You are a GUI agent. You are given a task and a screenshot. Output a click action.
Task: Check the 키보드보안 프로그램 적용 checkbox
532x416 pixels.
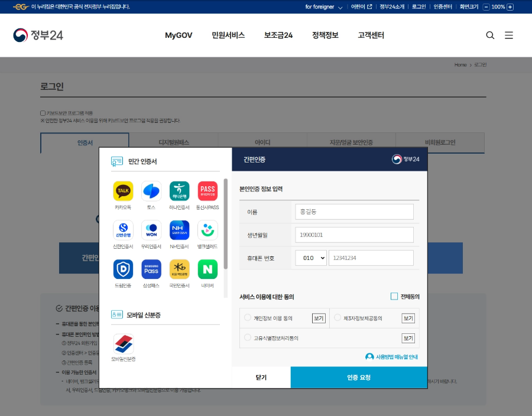pyautogui.click(x=42, y=113)
